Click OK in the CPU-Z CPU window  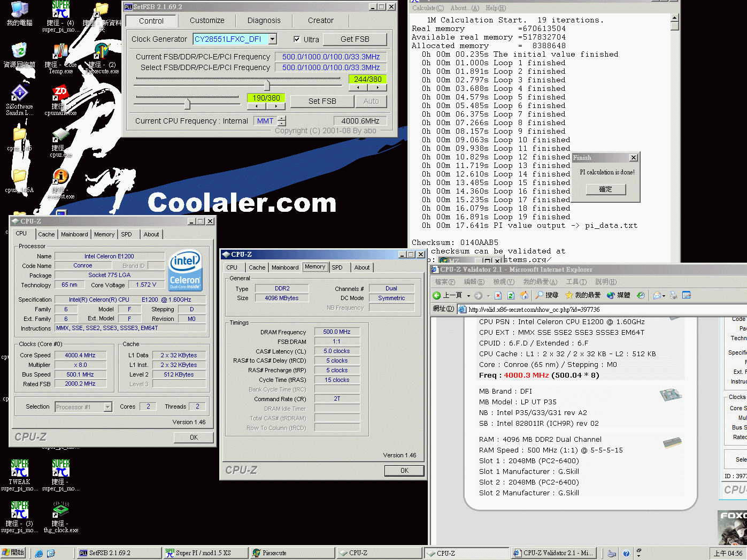coord(194,438)
